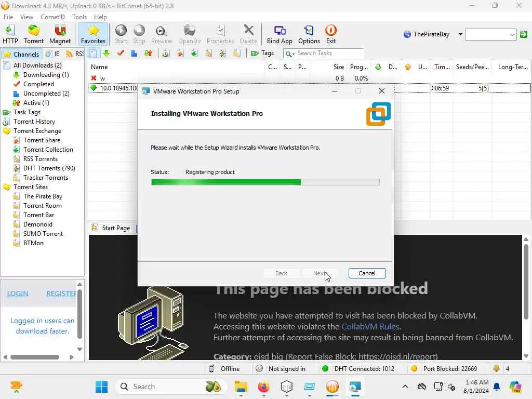Select Downloading (1) category
Viewport: 532px width, 399px height.
pyautogui.click(x=46, y=75)
